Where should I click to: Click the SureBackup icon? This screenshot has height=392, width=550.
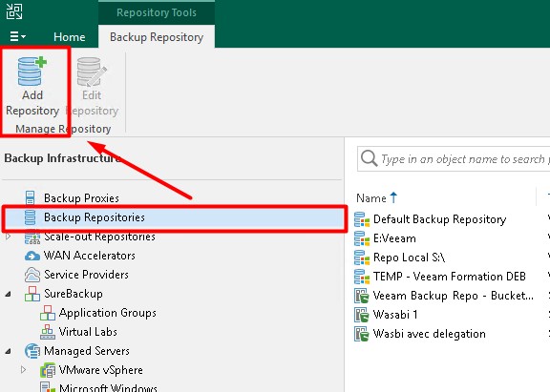[x=32, y=294]
